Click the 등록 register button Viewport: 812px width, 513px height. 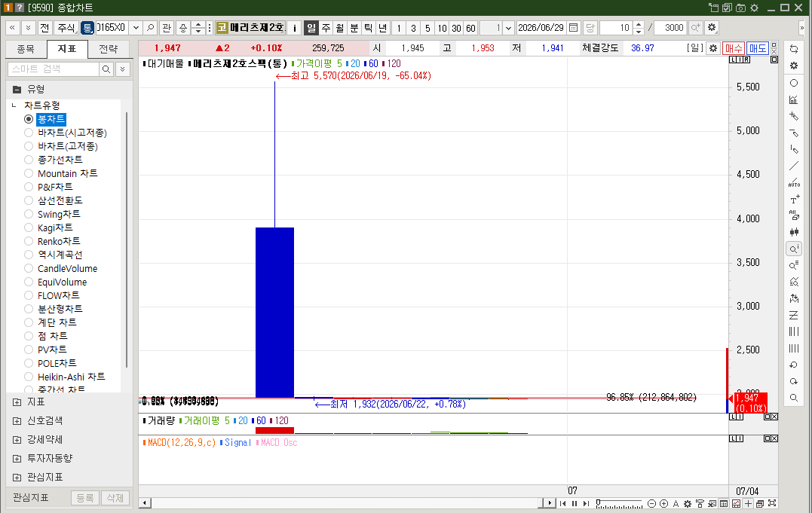(x=85, y=498)
